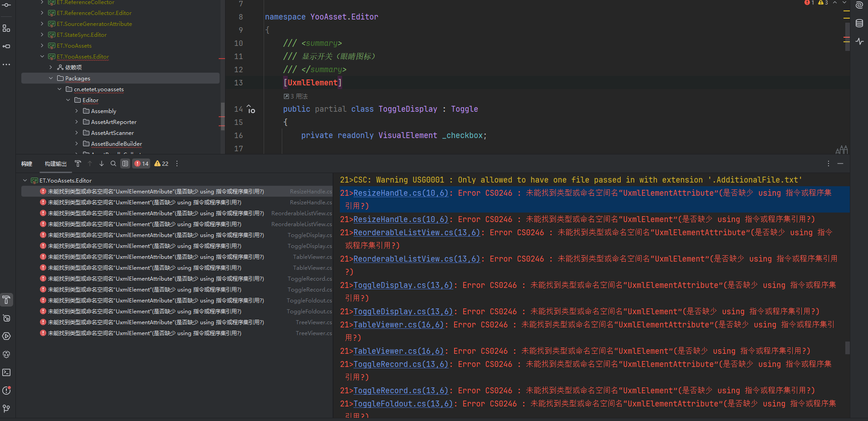The height and width of the screenshot is (421, 868).
Task: Click the build output vertical scrollbar thumb
Action: tap(847, 348)
